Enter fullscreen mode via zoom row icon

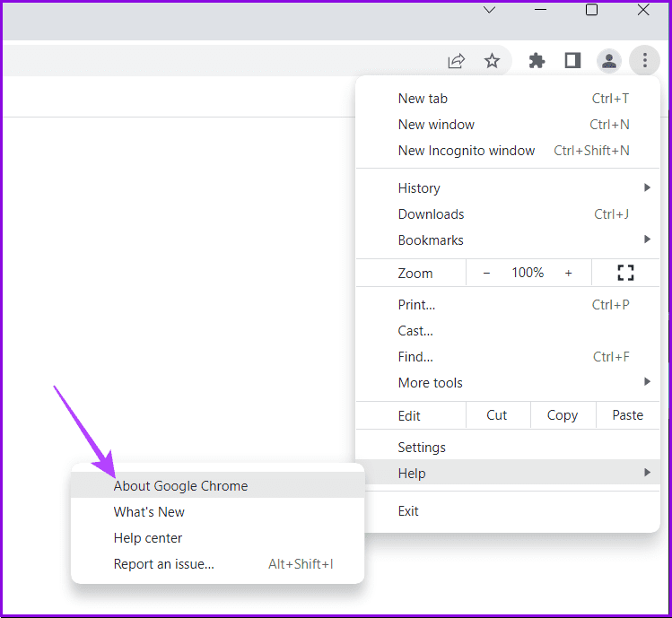click(625, 273)
